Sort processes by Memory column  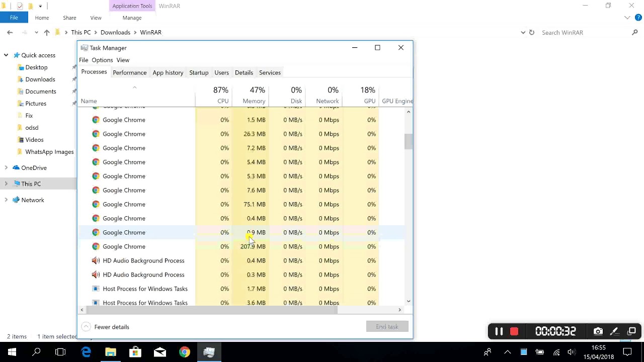(x=251, y=95)
